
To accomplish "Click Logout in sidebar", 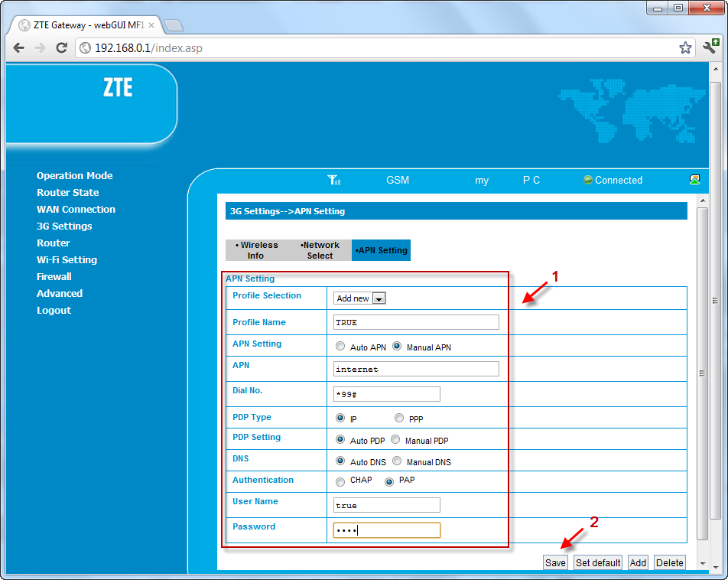I will pos(54,311).
